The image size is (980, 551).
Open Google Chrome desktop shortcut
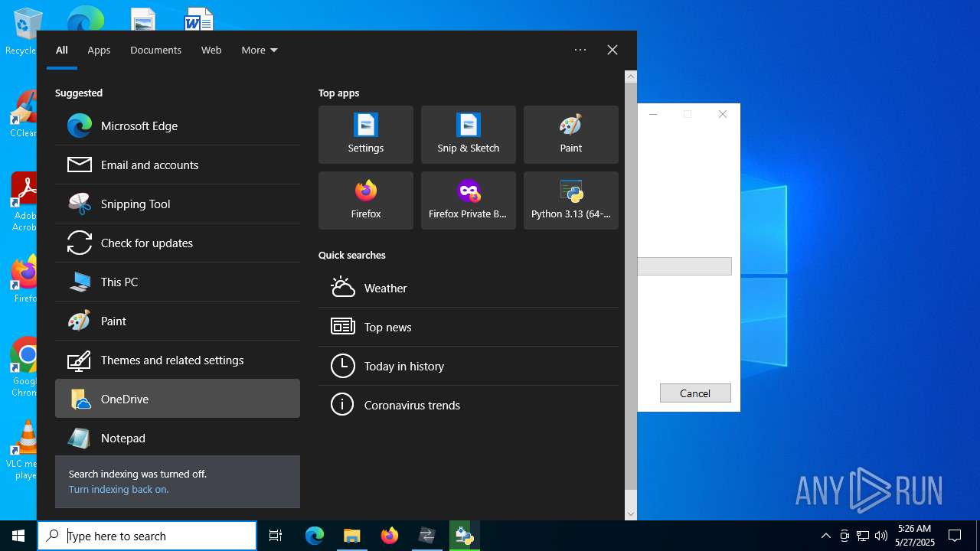[25, 367]
